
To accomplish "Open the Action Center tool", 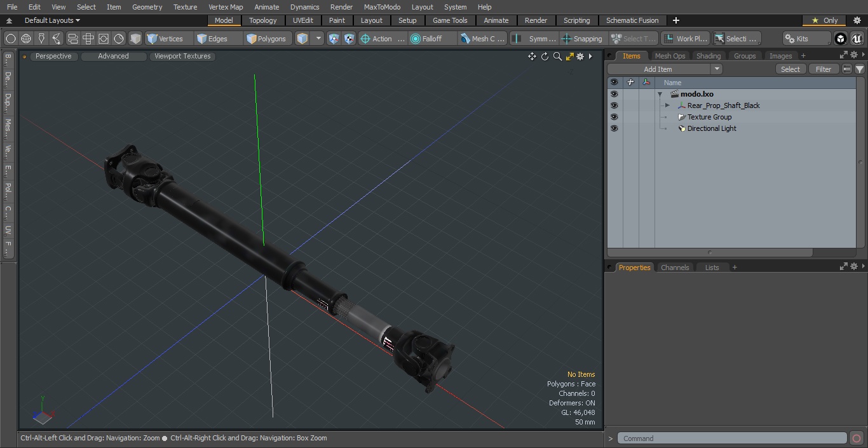I will (383, 39).
